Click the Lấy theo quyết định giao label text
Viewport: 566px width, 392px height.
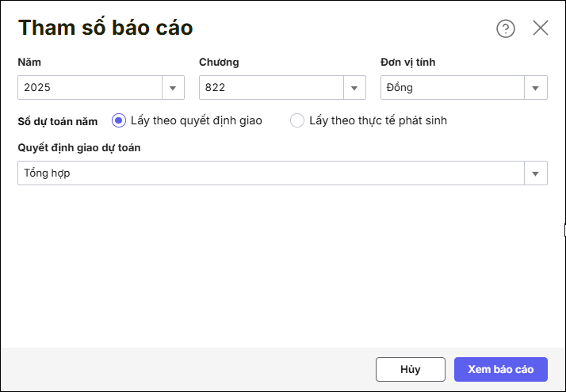[196, 120]
